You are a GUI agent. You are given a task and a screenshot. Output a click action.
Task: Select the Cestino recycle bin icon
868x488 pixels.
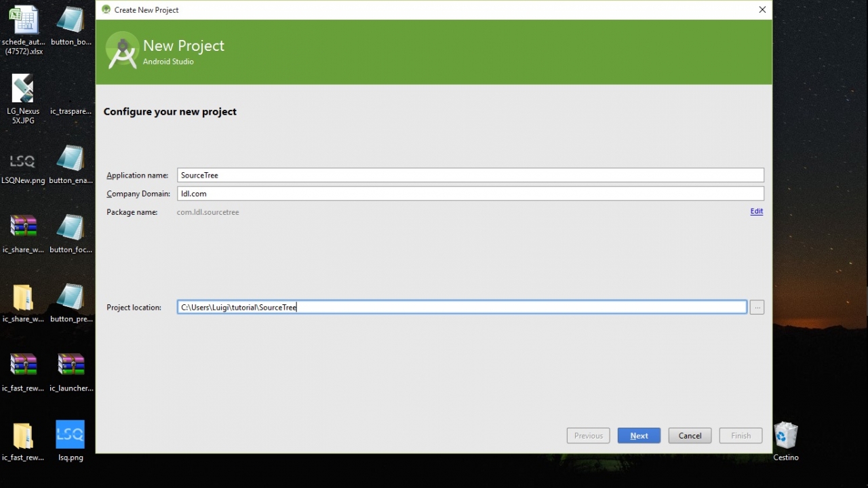tap(786, 442)
